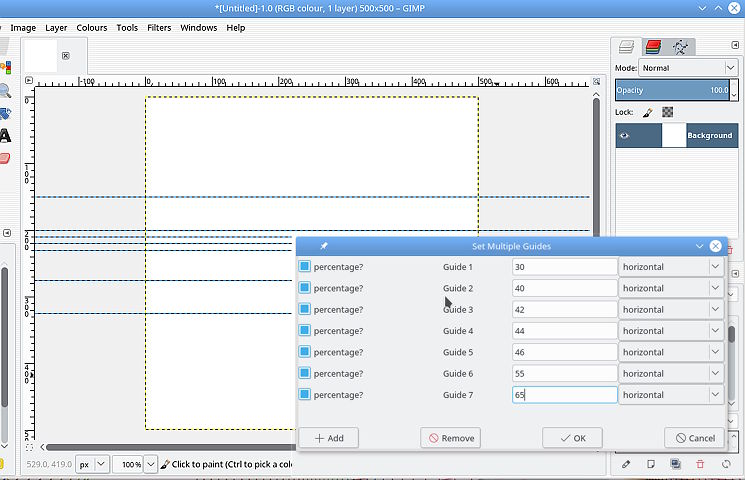This screenshot has height=480, width=745.
Task: Open orientation dropdown for Guide 1
Action: (671, 267)
